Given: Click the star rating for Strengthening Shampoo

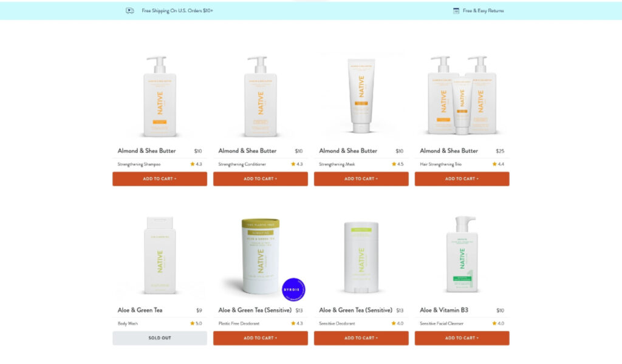Looking at the screenshot, I should 196,164.
